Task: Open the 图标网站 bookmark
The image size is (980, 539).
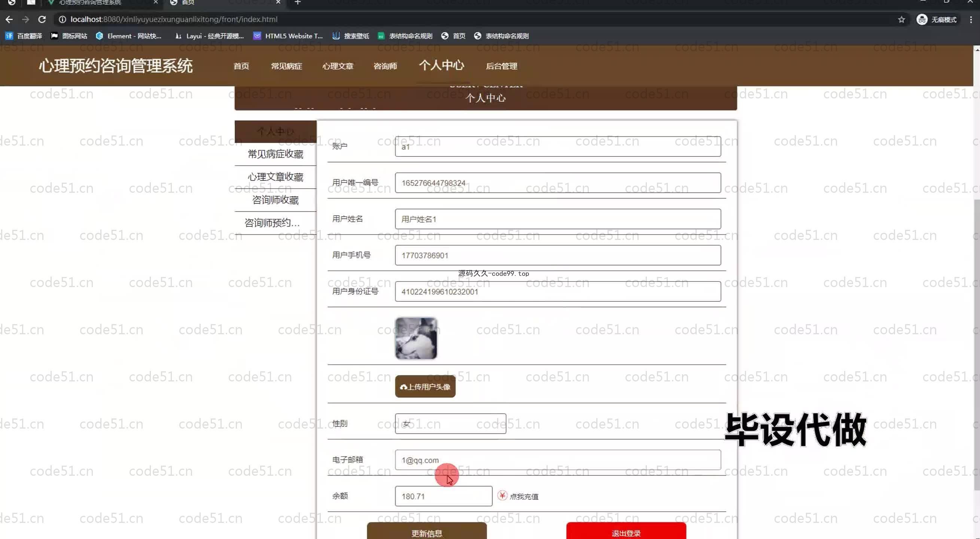Action: (x=69, y=36)
